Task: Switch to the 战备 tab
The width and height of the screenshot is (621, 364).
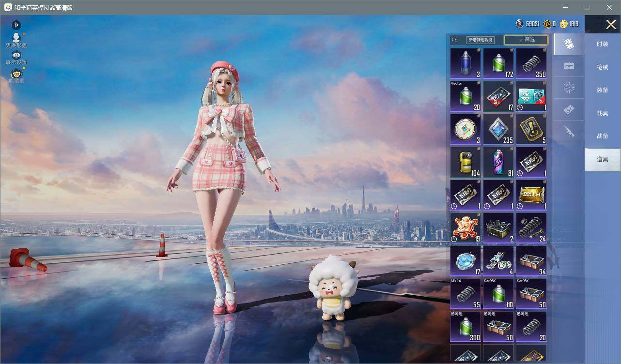Action: pyautogui.click(x=602, y=136)
